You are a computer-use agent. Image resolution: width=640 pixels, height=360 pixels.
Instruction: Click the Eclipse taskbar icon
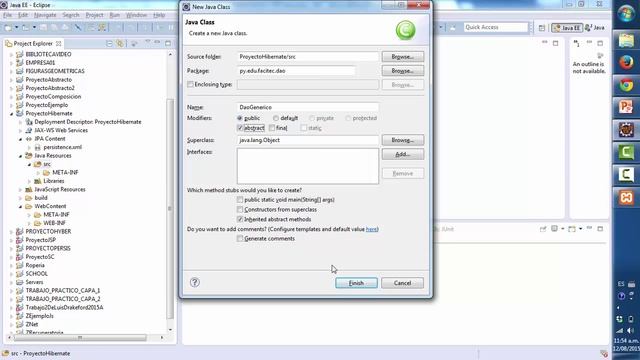626,130
